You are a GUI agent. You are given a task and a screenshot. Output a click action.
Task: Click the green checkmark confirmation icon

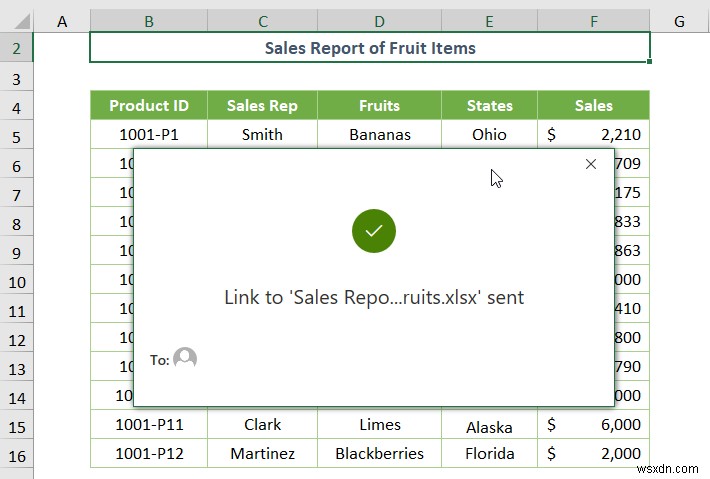click(x=374, y=231)
